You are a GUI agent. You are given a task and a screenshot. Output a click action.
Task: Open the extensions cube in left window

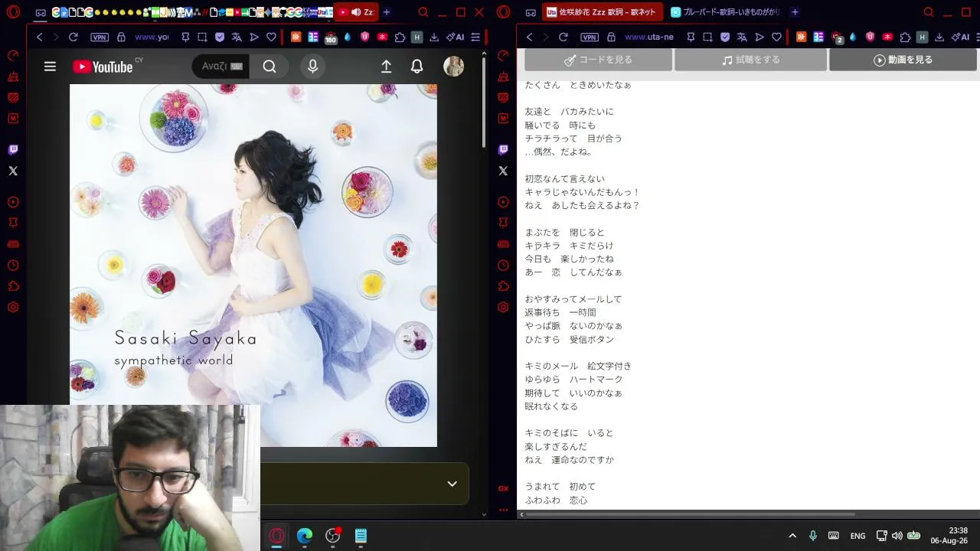(400, 37)
